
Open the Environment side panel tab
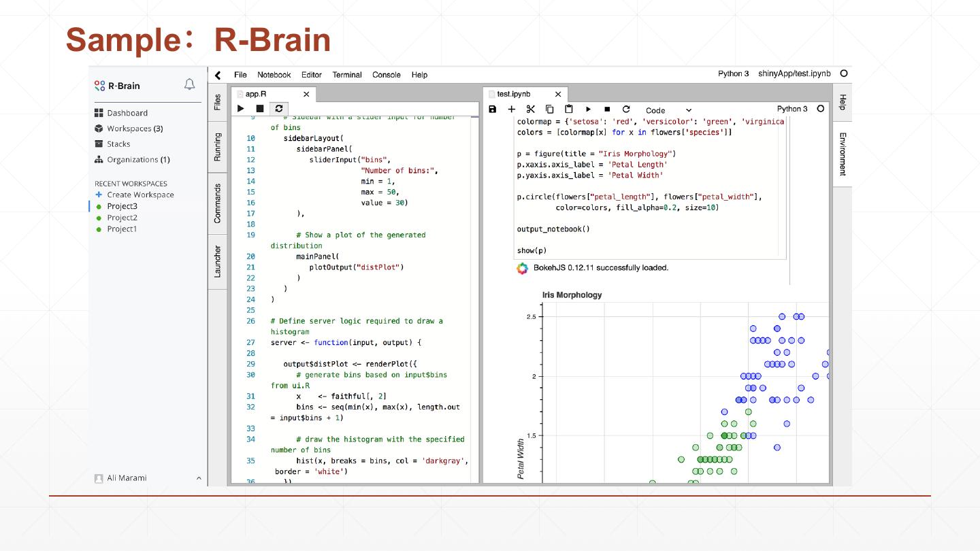(x=843, y=154)
